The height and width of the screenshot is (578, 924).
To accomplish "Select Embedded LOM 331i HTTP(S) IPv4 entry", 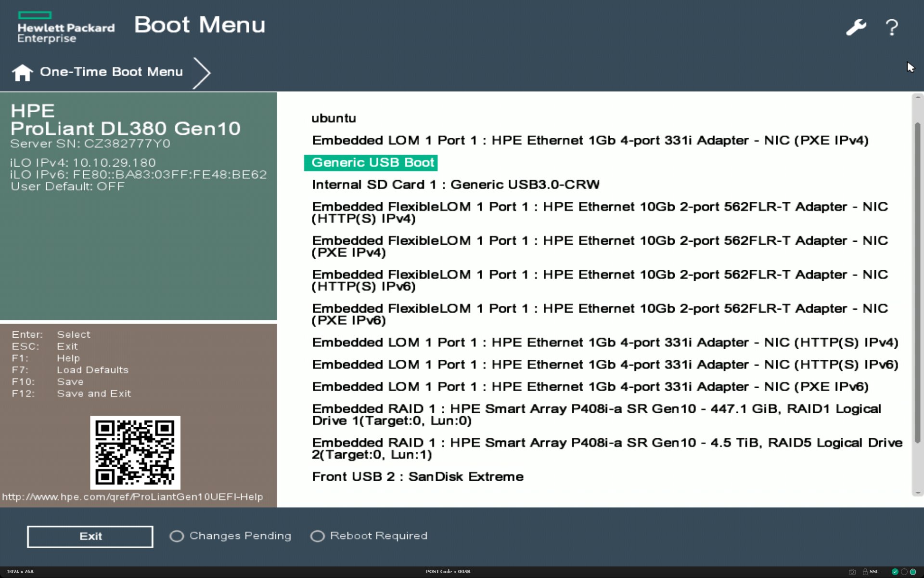I will (x=605, y=342).
